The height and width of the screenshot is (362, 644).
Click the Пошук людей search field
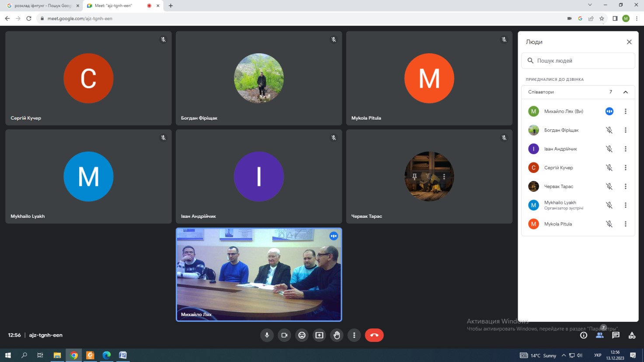tap(581, 61)
